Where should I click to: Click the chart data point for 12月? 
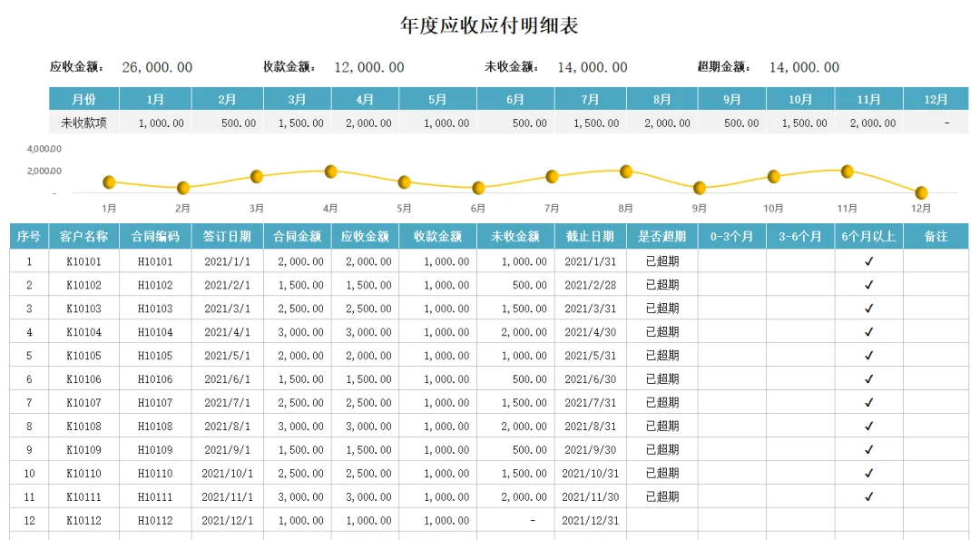click(x=921, y=192)
